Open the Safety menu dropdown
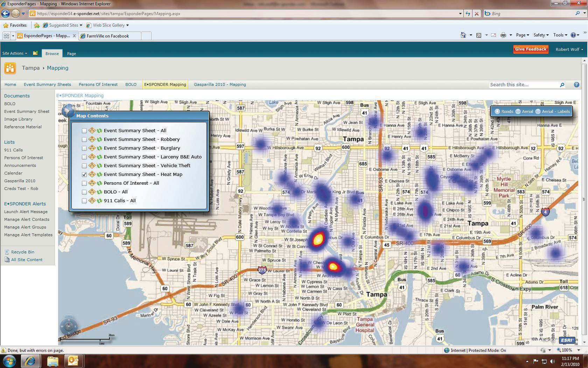The image size is (588, 368). (541, 35)
